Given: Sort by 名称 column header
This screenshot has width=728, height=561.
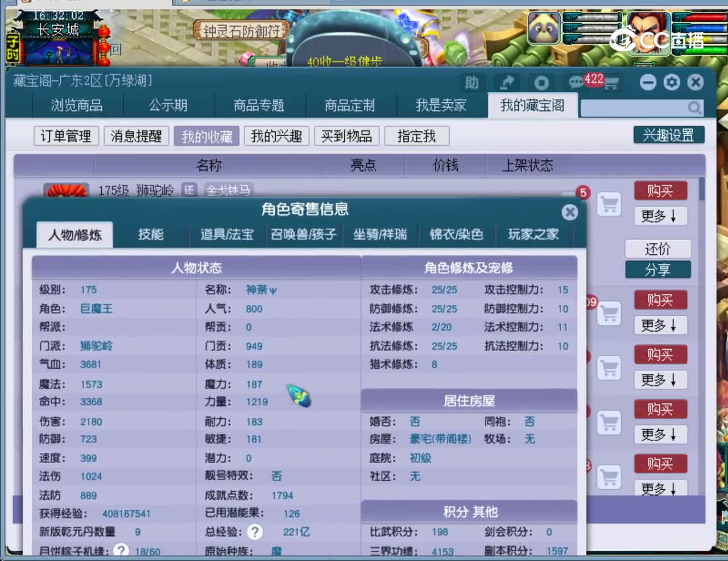Looking at the screenshot, I should pos(209,166).
